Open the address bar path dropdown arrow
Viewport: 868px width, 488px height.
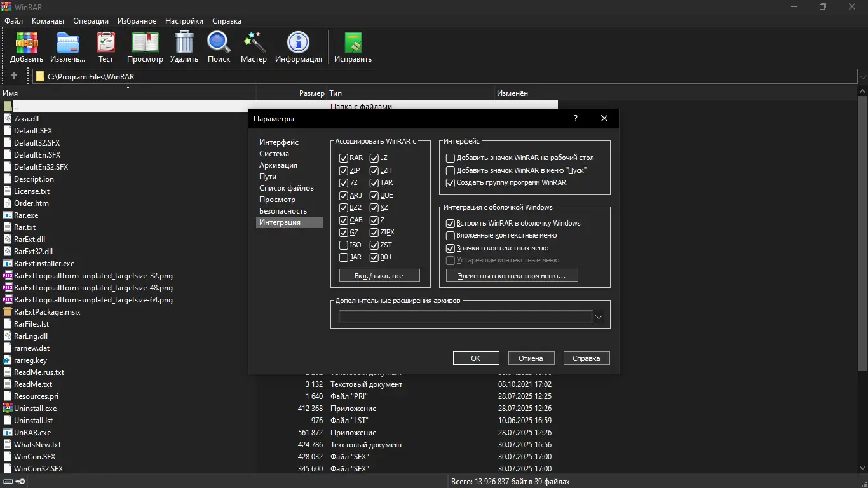[x=862, y=77]
